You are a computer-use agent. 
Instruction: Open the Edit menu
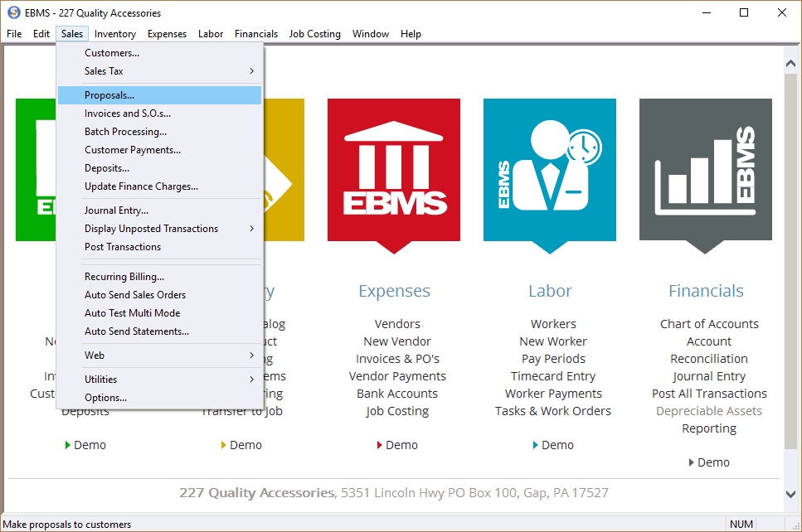point(41,34)
